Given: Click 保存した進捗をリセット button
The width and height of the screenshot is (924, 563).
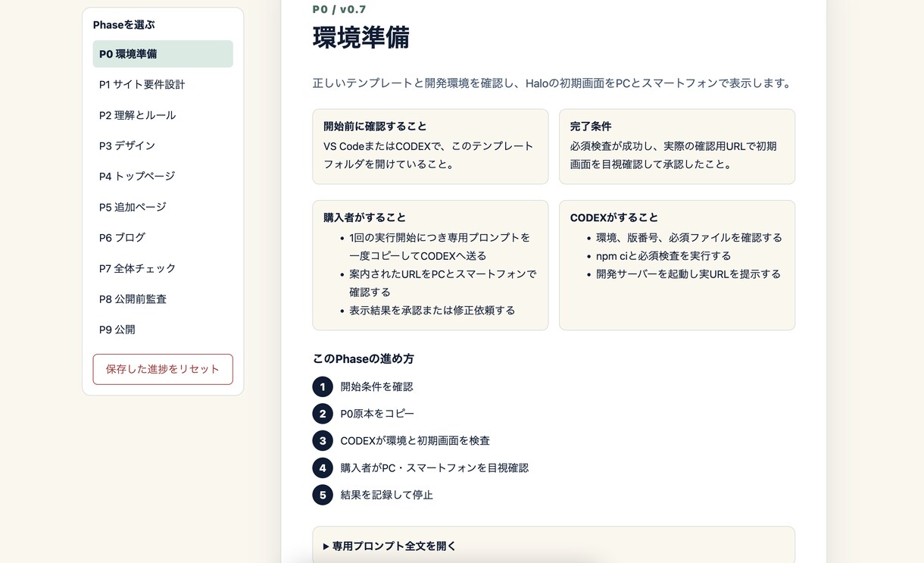Looking at the screenshot, I should coord(163,369).
